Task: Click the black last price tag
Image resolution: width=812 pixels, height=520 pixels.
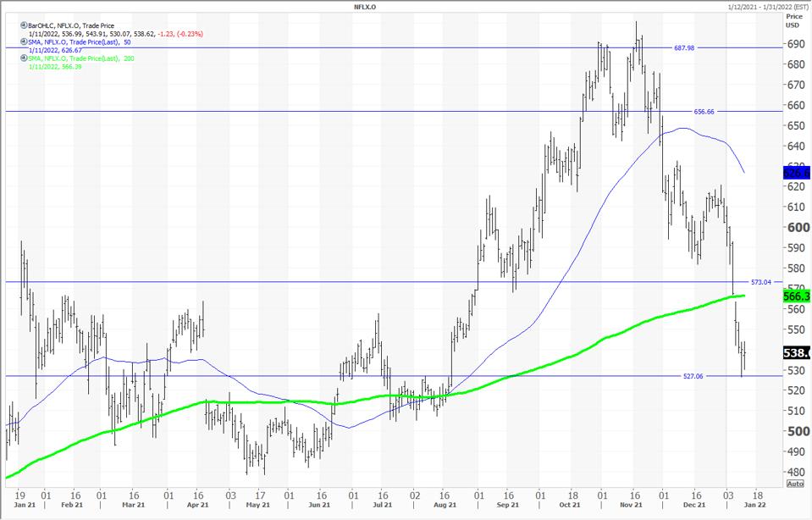Action: 798,353
